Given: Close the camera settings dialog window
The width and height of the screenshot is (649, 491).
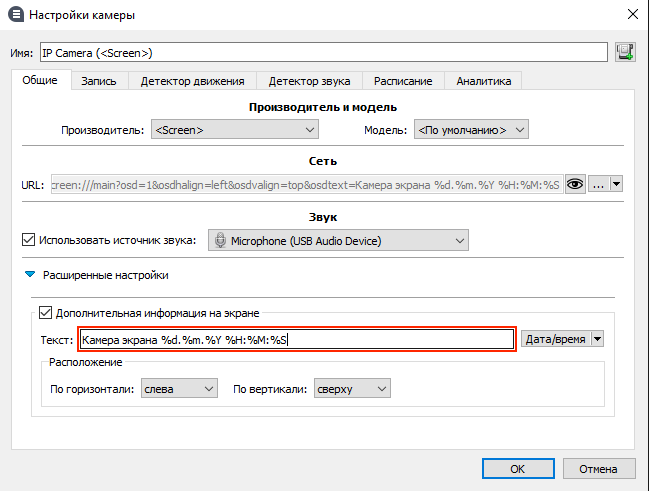Looking at the screenshot, I should click(x=631, y=15).
